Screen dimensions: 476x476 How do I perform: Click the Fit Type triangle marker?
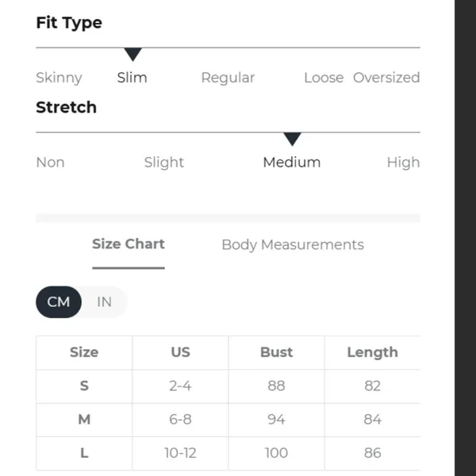click(133, 54)
